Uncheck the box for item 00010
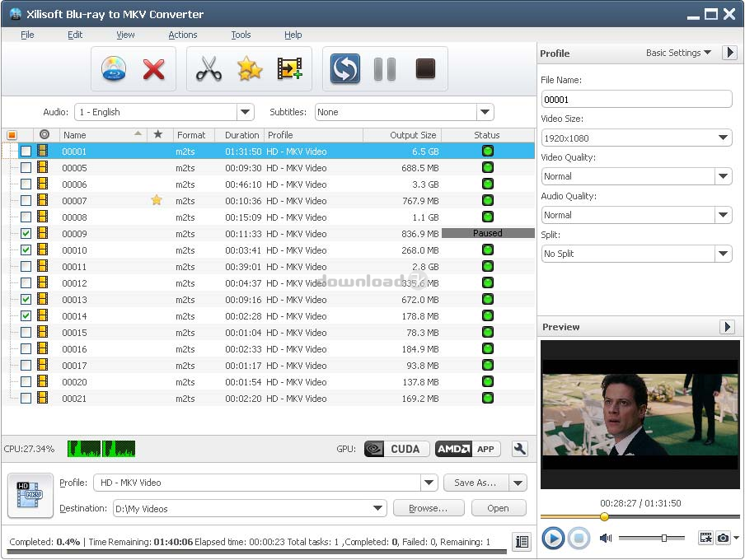 (x=26, y=250)
